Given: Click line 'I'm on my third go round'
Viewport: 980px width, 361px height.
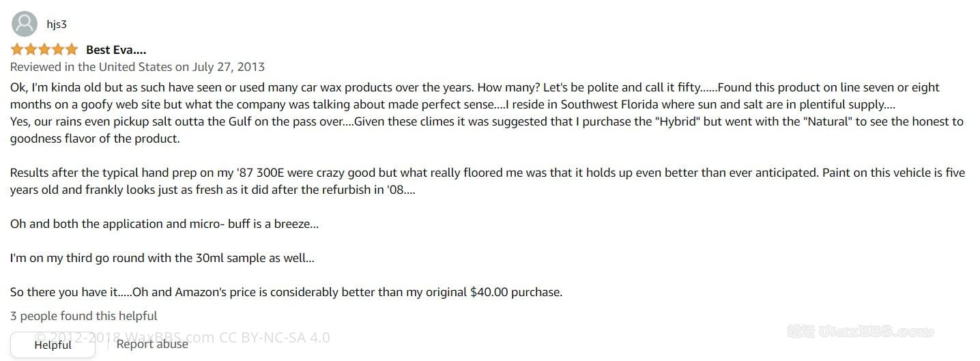Looking at the screenshot, I should click(x=162, y=258).
